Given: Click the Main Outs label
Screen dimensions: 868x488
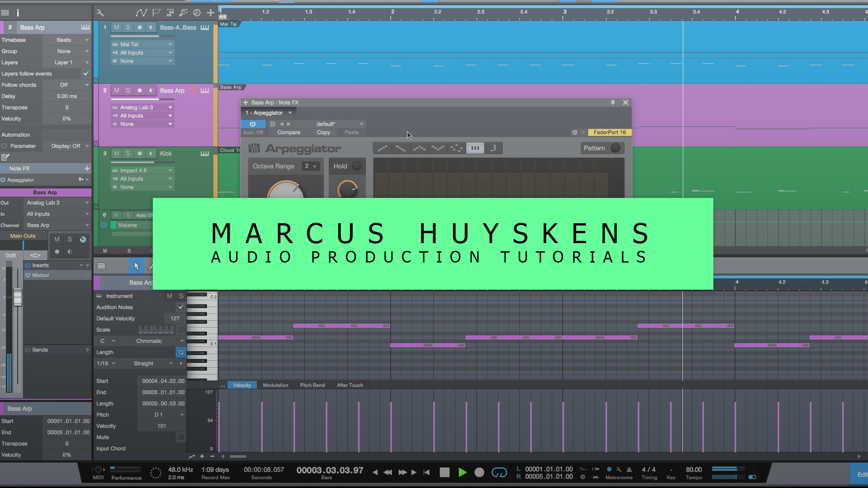Looking at the screenshot, I should tap(23, 236).
